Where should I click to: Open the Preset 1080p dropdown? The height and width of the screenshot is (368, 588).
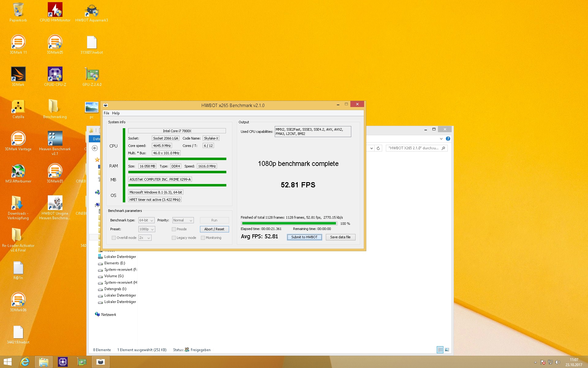pos(147,229)
